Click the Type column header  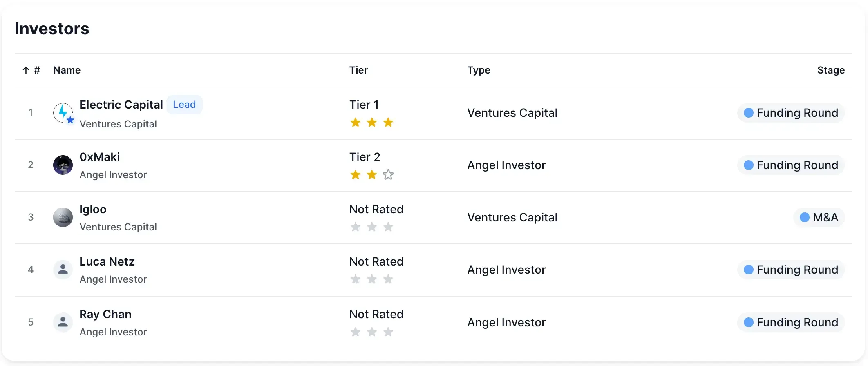coord(479,70)
